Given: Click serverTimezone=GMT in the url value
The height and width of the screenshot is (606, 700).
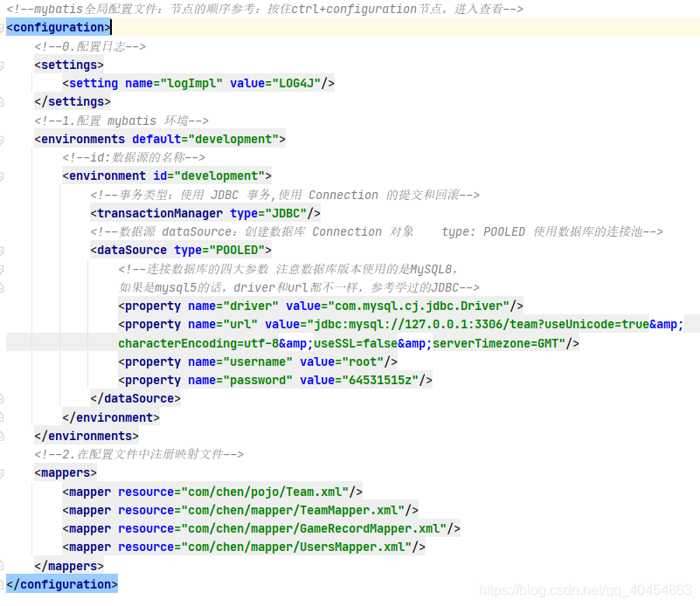Looking at the screenshot, I should click(496, 344).
